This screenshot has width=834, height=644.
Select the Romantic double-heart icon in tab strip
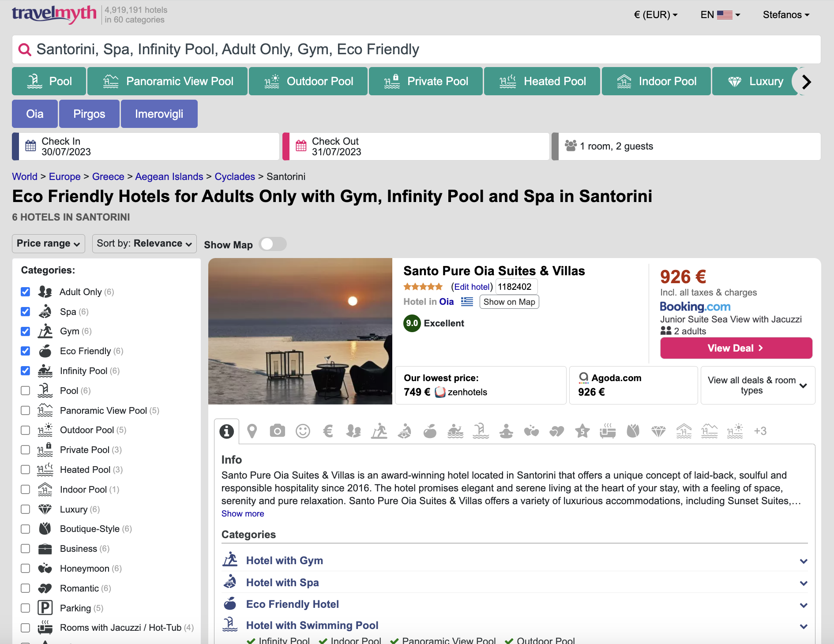tap(557, 431)
